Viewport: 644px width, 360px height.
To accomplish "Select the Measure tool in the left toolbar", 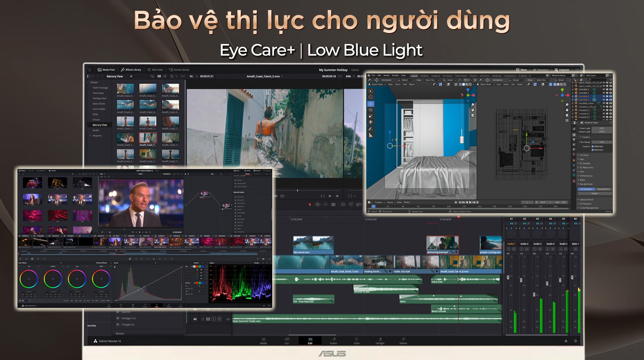I will (371, 135).
